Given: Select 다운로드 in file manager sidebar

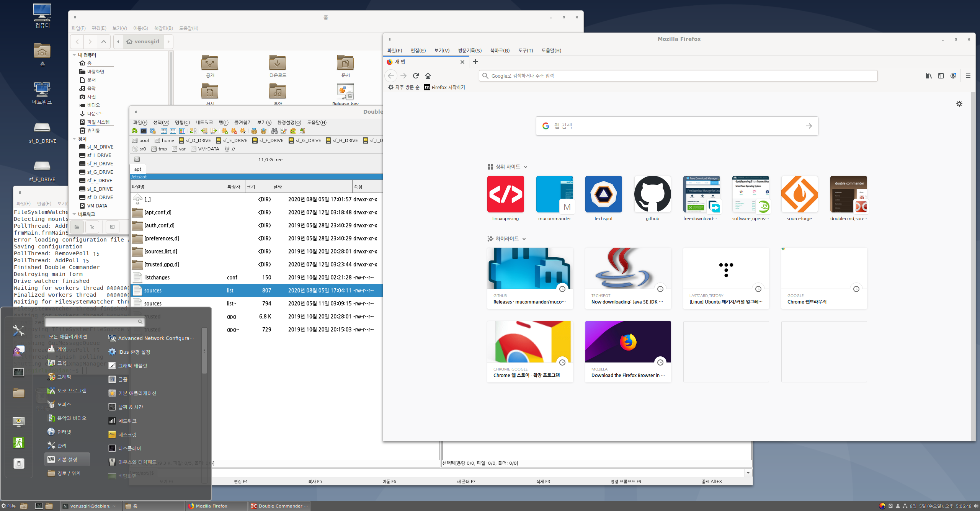Looking at the screenshot, I should coord(95,114).
